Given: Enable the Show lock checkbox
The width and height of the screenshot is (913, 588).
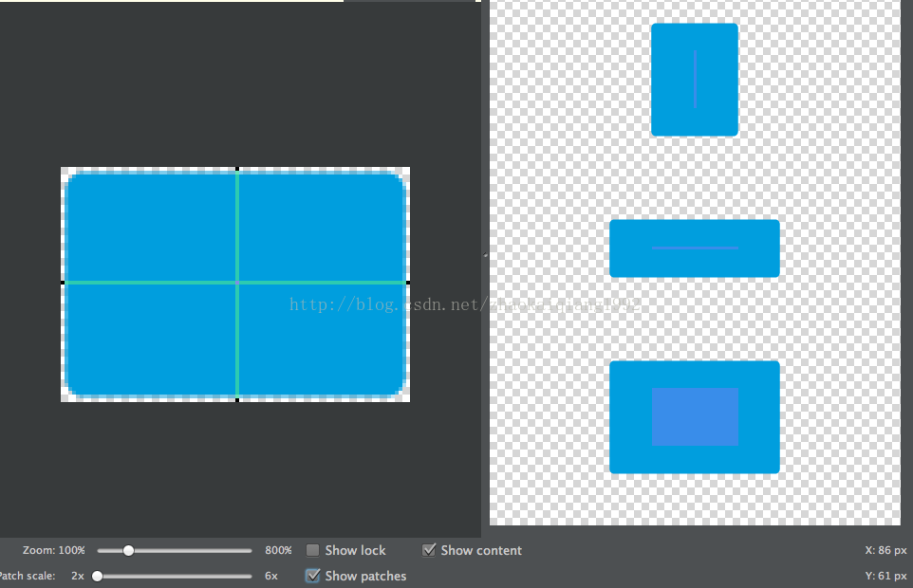Looking at the screenshot, I should click(x=312, y=550).
